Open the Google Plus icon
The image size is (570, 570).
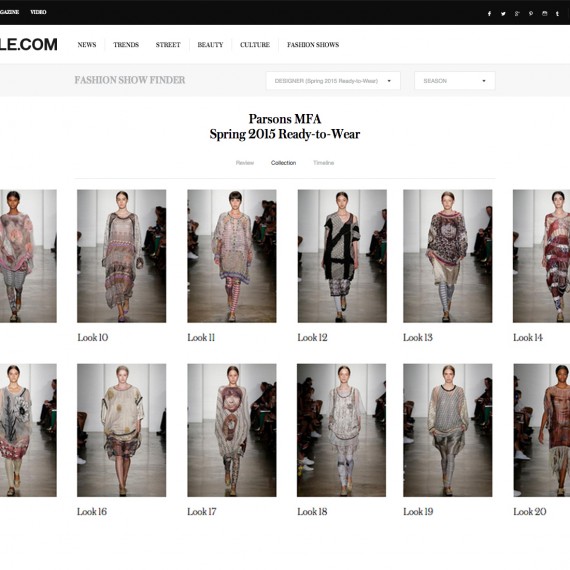(517, 14)
